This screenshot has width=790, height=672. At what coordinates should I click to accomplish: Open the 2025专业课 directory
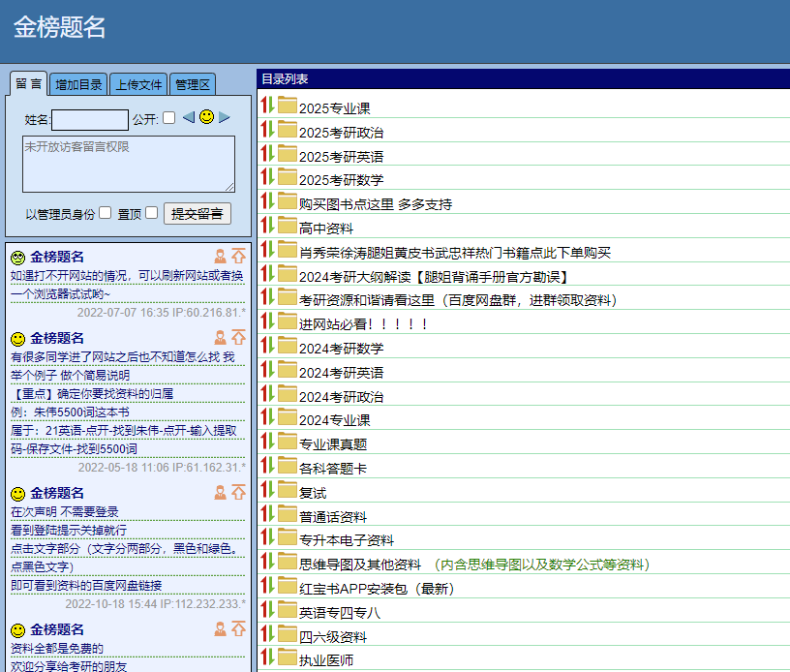tap(334, 108)
